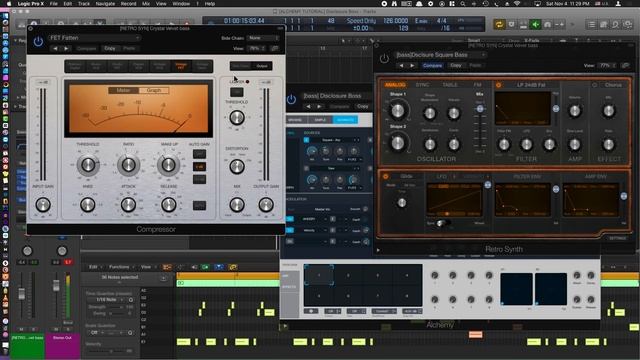Select the TABLE oscillator tab
Viewport: 640px width, 360px height.
[x=450, y=85]
